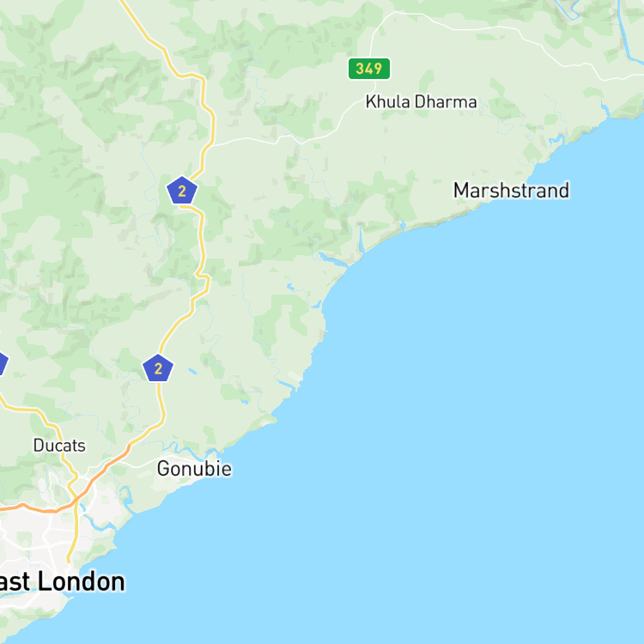Click the small blue lake east of southern 2 shield
The image size is (644, 644).
(192, 372)
